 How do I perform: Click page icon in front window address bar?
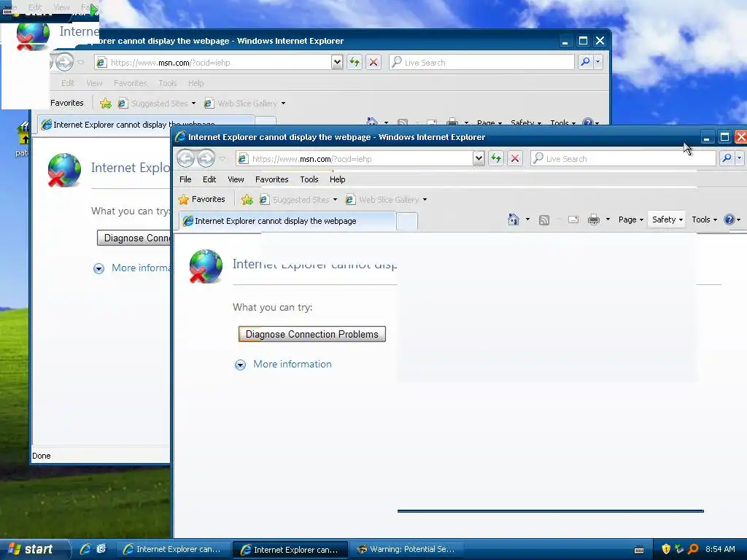pos(243,158)
